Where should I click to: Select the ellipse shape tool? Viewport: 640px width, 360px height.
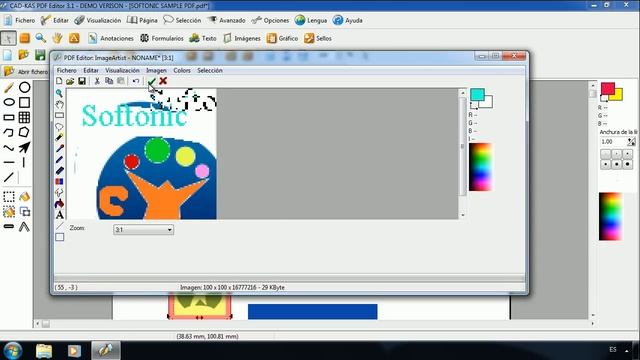pyautogui.click(x=9, y=102)
